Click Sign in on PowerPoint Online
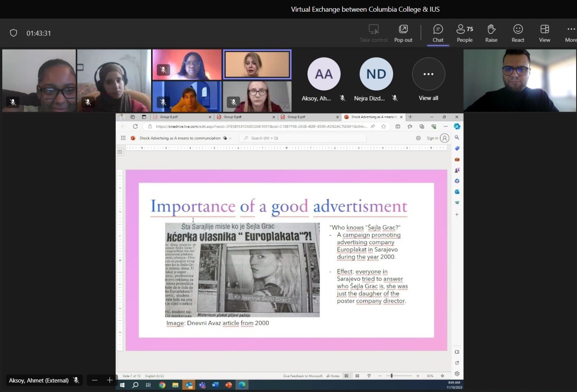 (432, 138)
